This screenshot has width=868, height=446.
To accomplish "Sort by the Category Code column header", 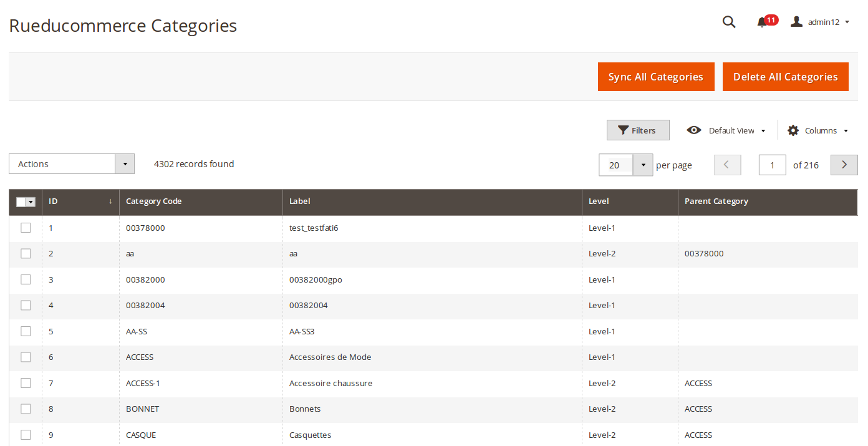I will (201, 201).
